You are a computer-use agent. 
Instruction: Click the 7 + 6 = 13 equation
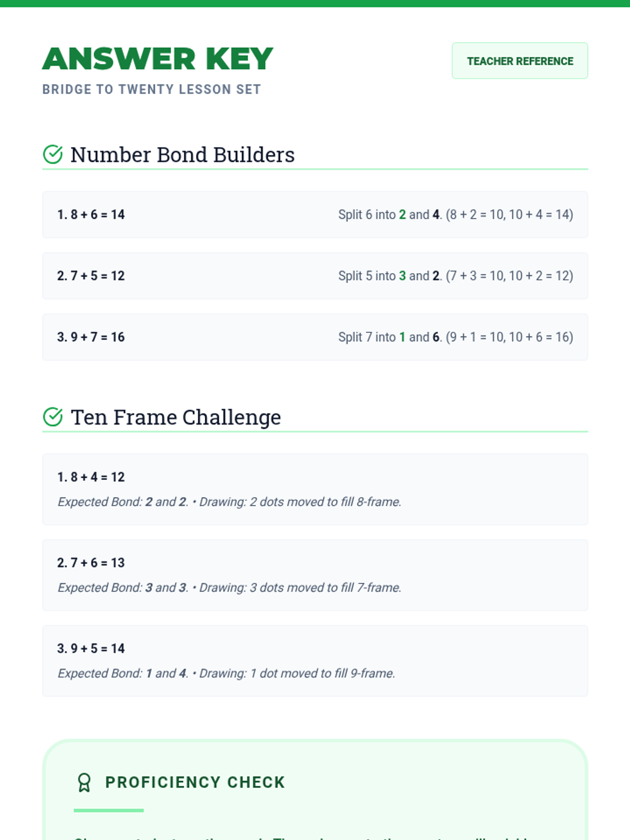click(x=91, y=563)
